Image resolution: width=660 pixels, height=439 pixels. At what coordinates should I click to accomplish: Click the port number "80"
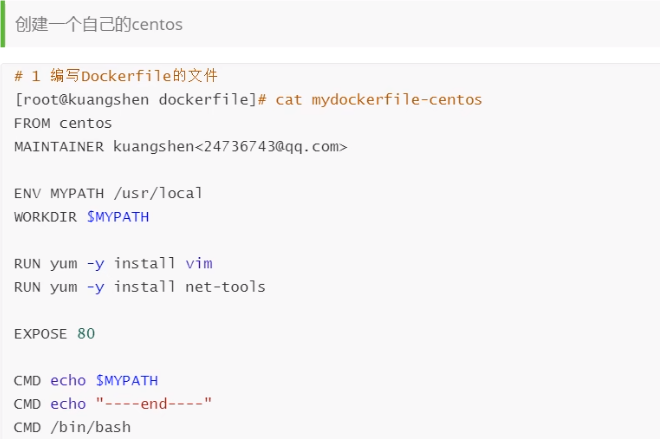click(86, 334)
